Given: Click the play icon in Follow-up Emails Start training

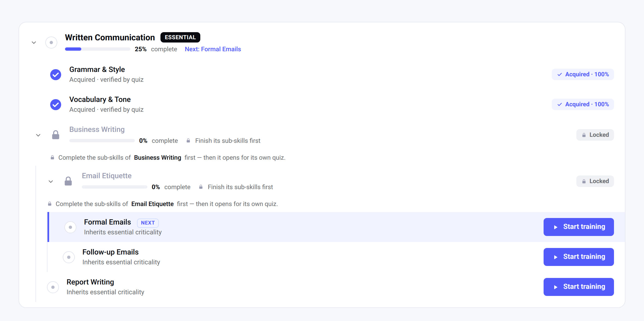Looking at the screenshot, I should (x=556, y=257).
